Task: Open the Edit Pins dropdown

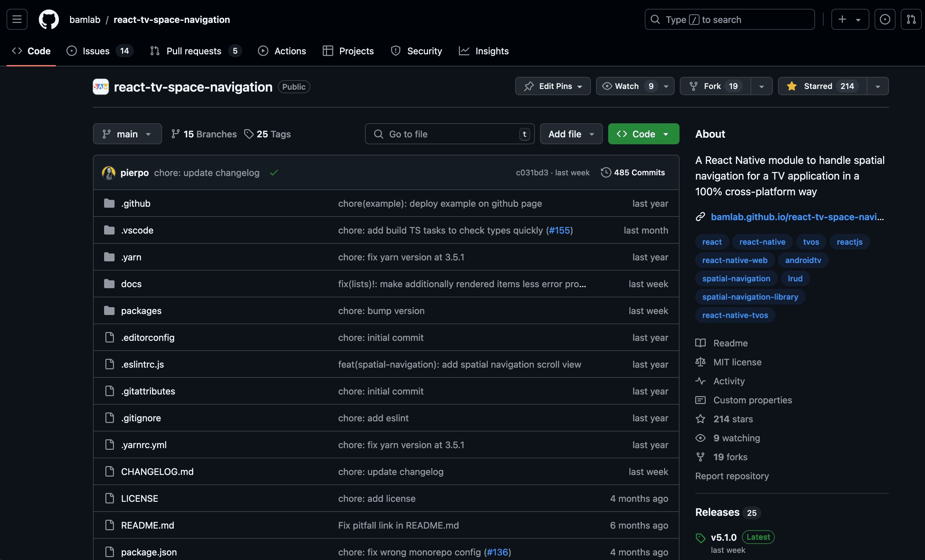Action: [x=553, y=86]
